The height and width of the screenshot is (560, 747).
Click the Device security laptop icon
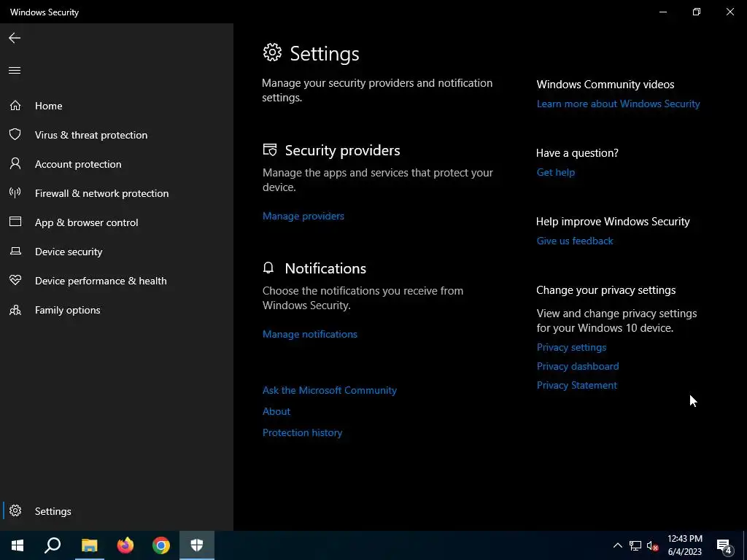[15, 251]
